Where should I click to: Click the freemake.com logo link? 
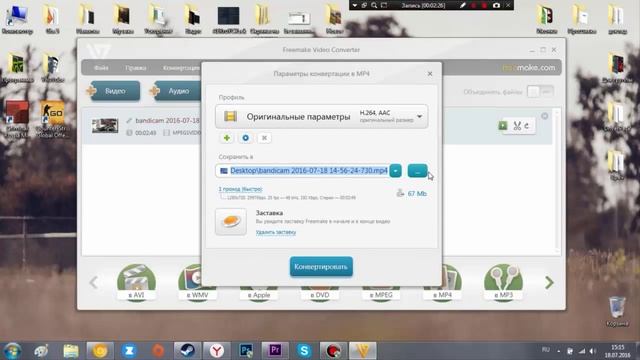pyautogui.click(x=529, y=68)
